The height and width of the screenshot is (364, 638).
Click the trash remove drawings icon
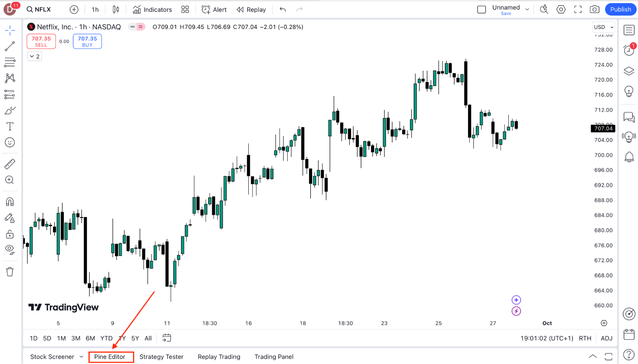(10, 272)
